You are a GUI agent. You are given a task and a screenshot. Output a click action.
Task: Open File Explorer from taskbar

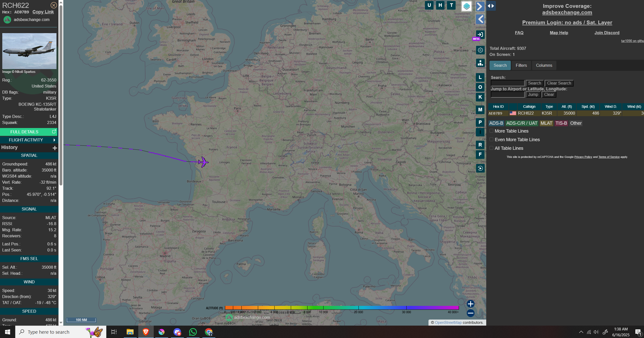point(130,332)
